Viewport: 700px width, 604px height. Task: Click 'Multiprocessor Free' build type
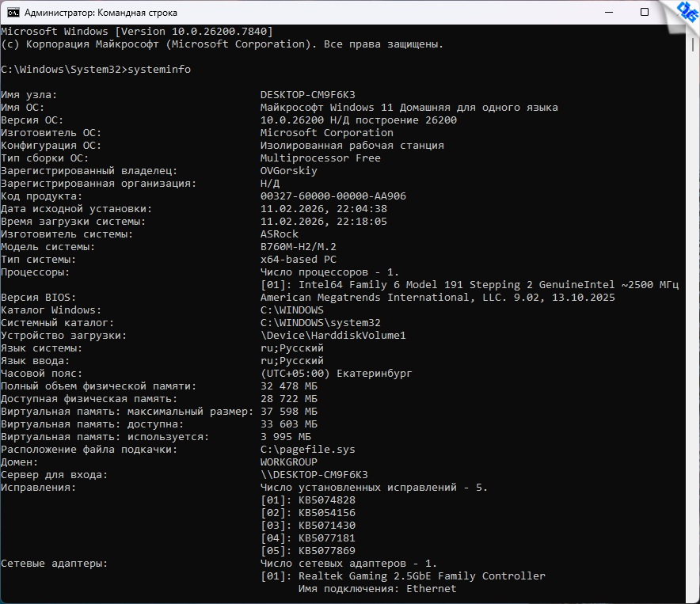click(x=320, y=158)
